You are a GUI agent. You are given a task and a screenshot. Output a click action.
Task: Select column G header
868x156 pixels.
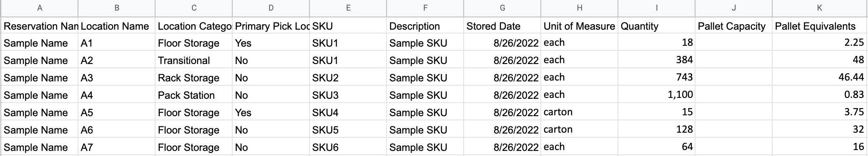pyautogui.click(x=502, y=8)
